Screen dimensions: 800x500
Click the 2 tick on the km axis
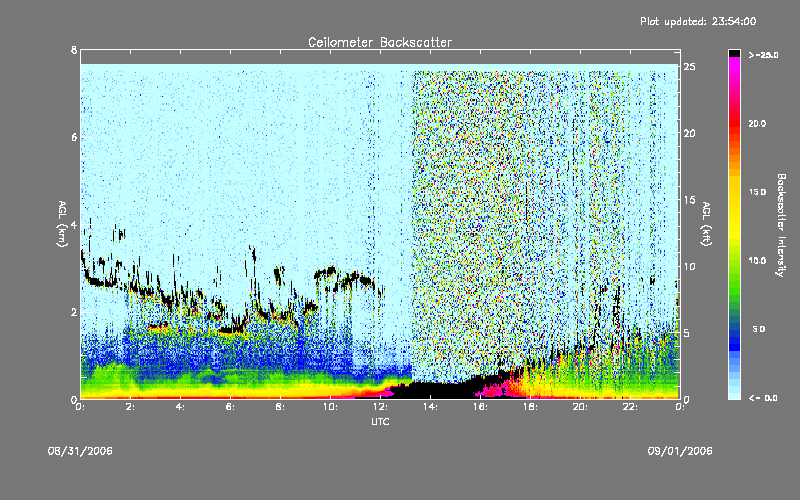coord(74,312)
